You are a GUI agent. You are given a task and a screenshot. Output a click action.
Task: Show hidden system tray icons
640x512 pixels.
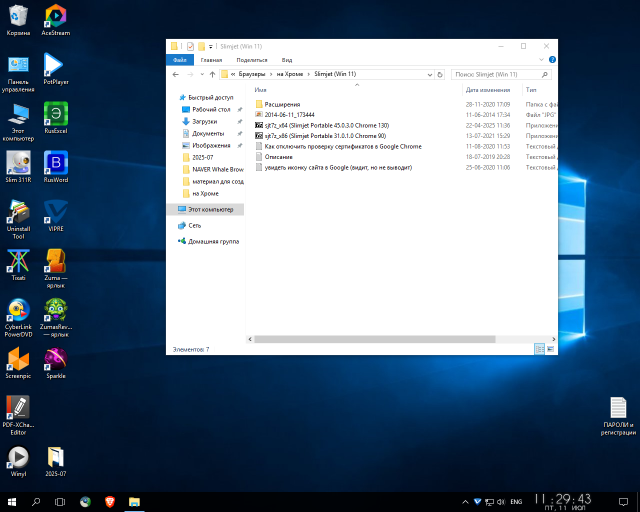(465, 502)
